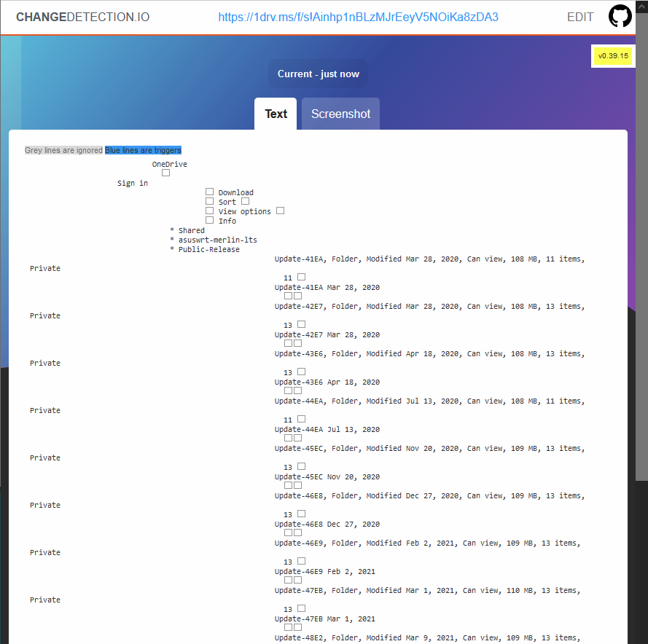Viewport: 648px width, 644px height.
Task: Click the 'View options' text line
Action: 244,211
